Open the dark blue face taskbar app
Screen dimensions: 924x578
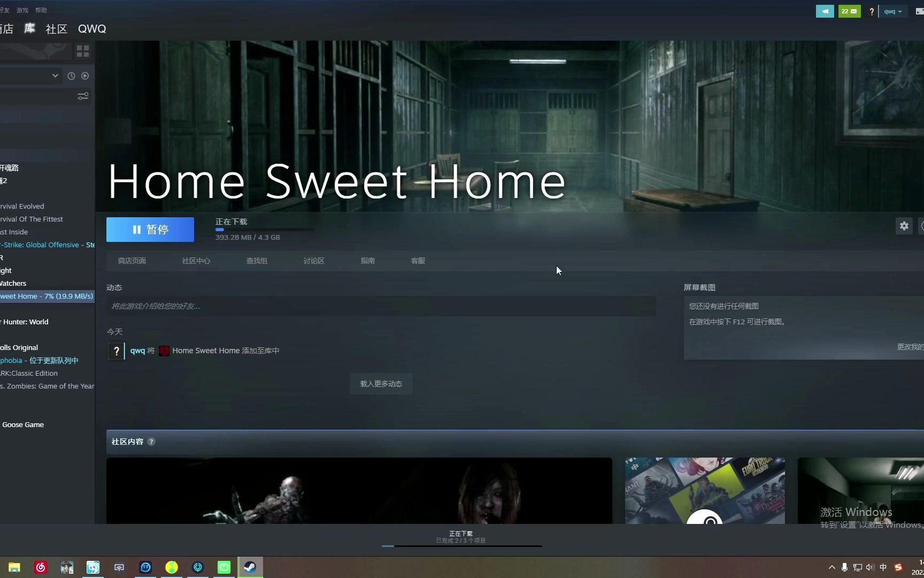click(145, 567)
